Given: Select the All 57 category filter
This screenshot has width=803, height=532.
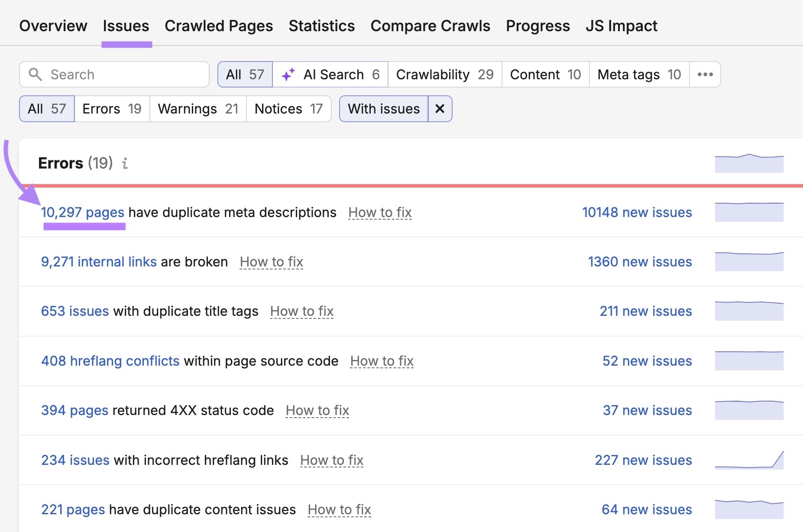Looking at the screenshot, I should [x=245, y=75].
